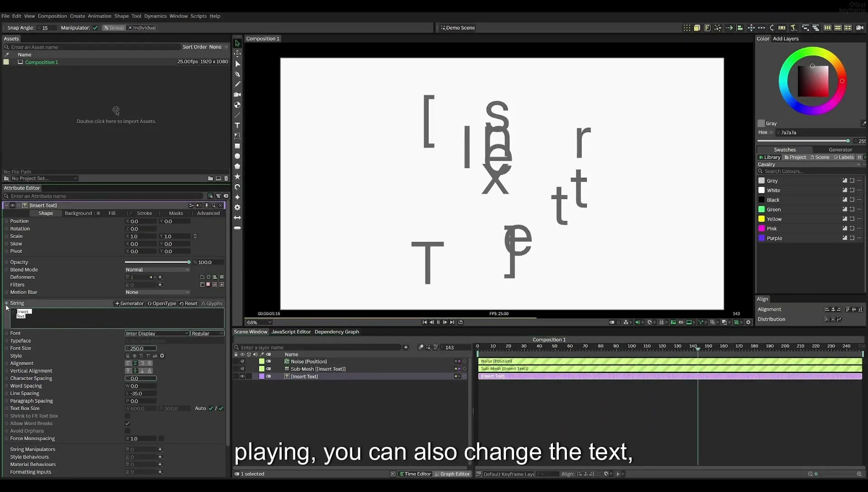Click the OpenType button
The height and width of the screenshot is (492, 868).
coord(162,304)
